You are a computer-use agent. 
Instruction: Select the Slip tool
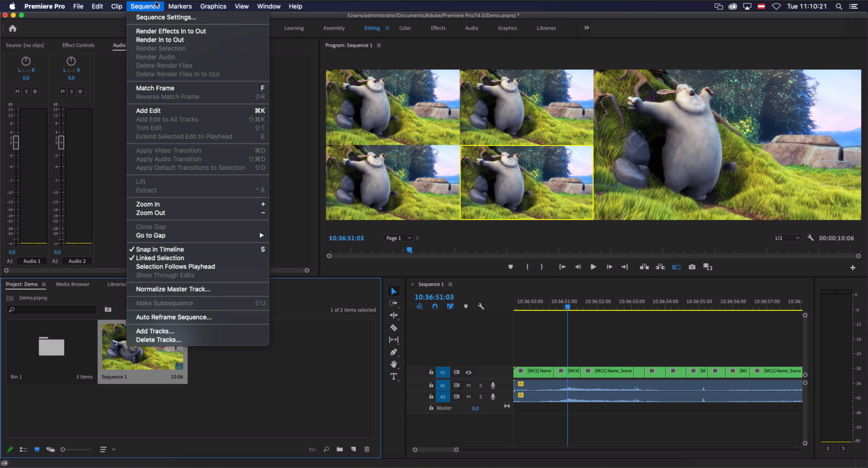(x=394, y=340)
